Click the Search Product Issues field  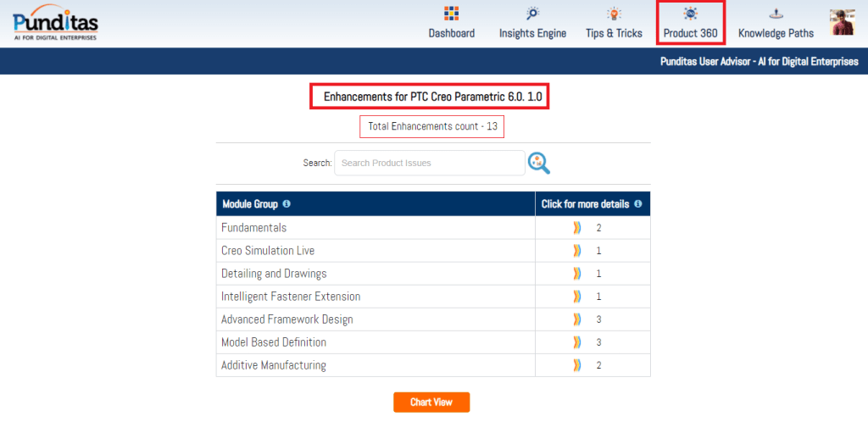429,163
